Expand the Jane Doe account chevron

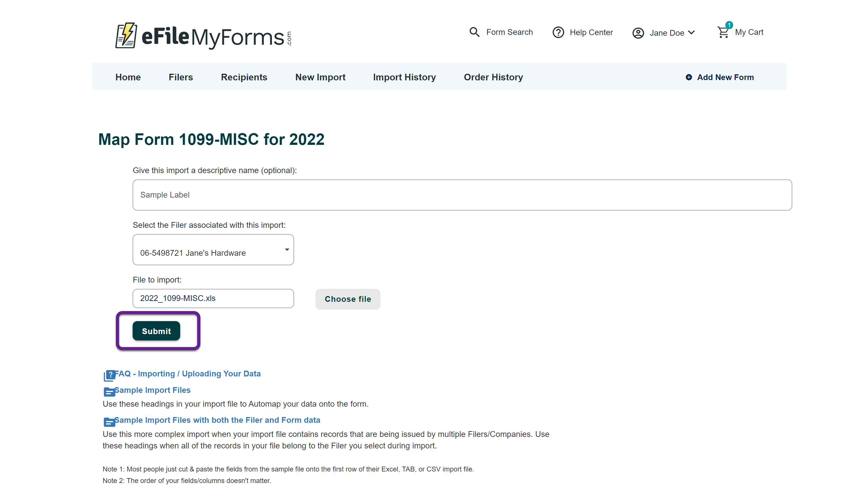691,33
